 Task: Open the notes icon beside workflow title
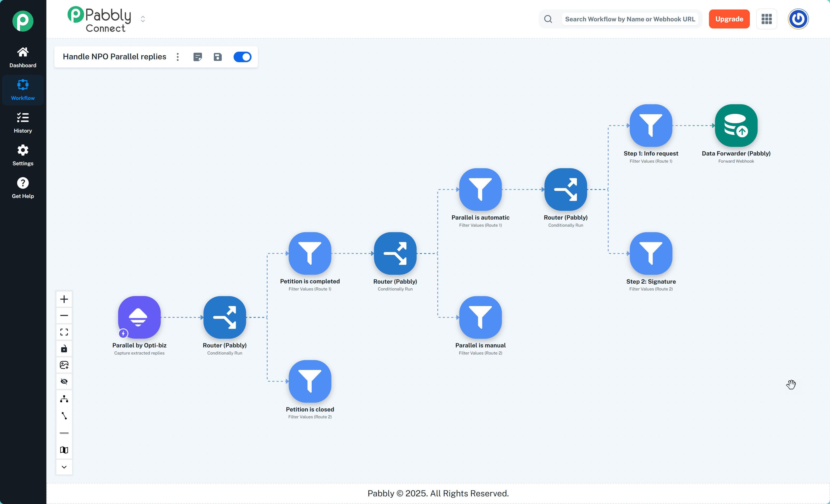tap(198, 57)
